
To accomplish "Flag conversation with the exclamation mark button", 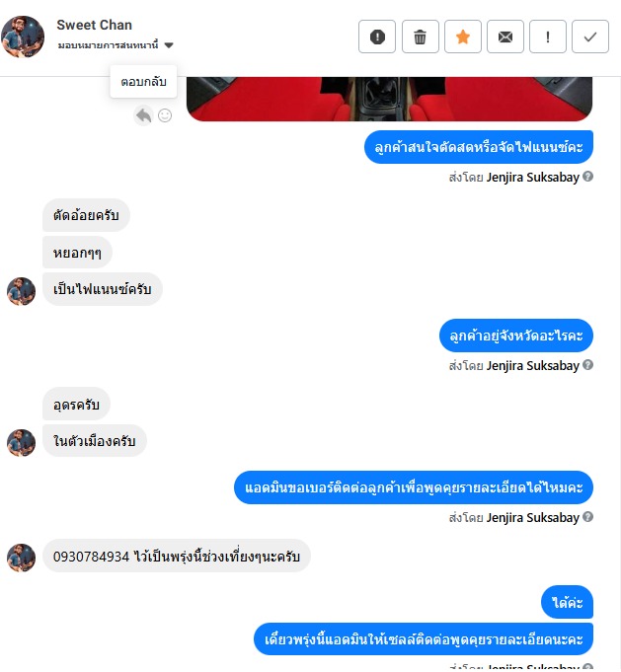I will (x=548, y=37).
